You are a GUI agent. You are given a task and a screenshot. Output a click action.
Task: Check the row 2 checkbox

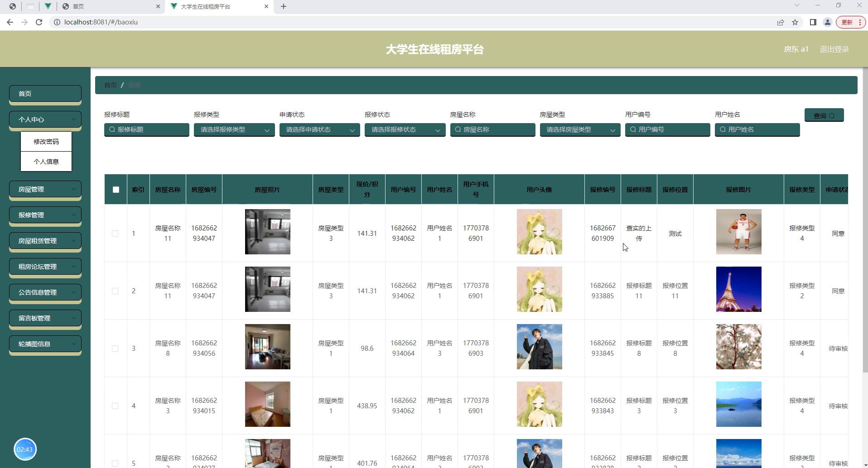(x=115, y=291)
